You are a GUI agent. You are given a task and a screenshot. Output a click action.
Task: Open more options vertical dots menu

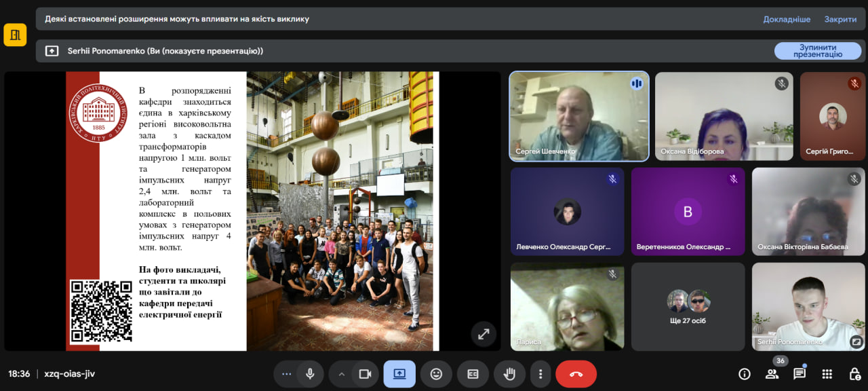[540, 374]
